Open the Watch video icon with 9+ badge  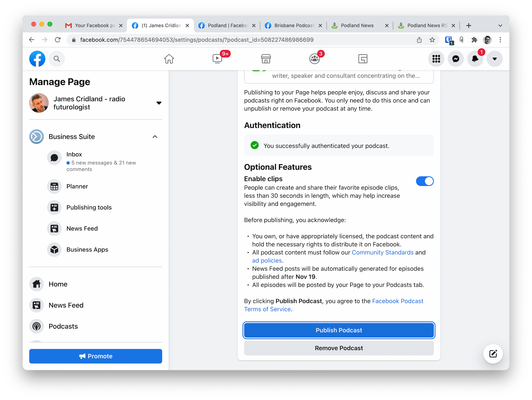tap(218, 59)
